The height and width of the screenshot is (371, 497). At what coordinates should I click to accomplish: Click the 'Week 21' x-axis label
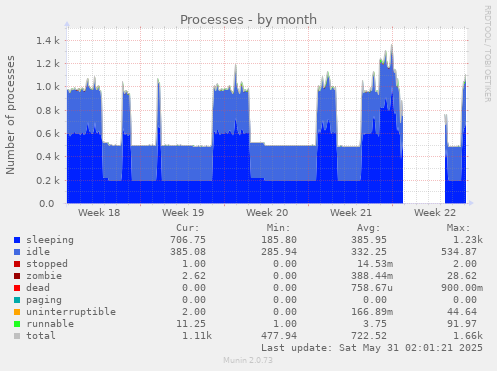(351, 213)
